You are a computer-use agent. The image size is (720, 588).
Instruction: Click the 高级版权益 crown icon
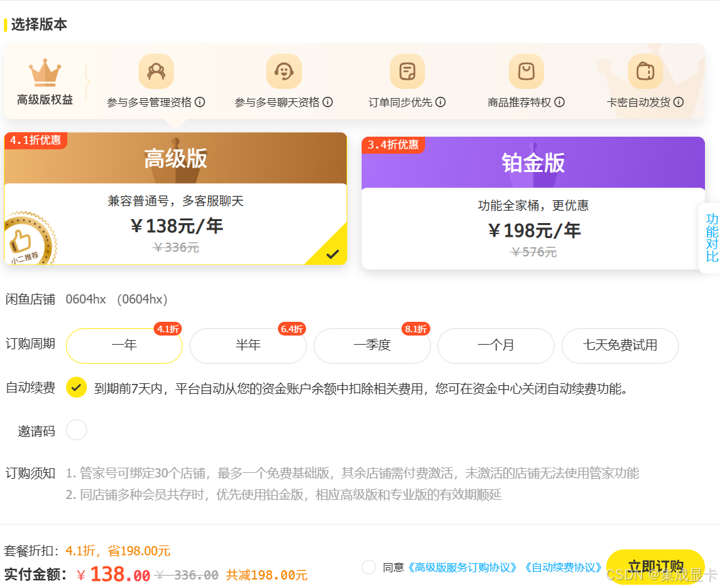click(44, 72)
